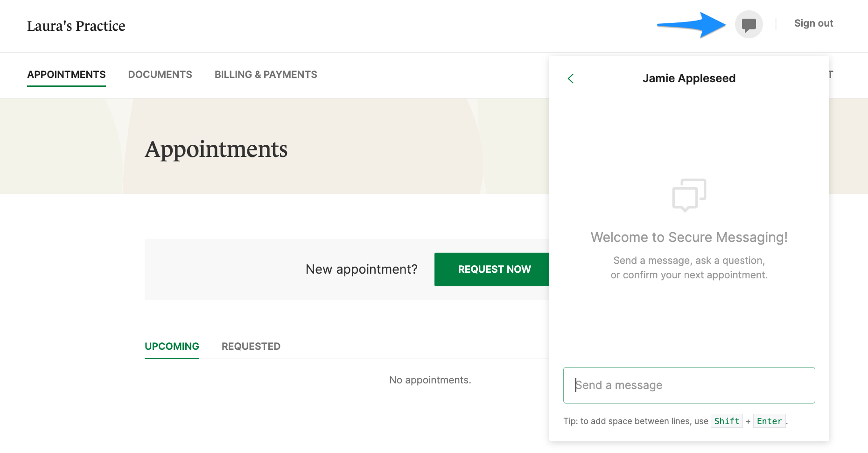Select the UPCOMING appointments tab
This screenshot has height=453, width=868.
[172, 346]
